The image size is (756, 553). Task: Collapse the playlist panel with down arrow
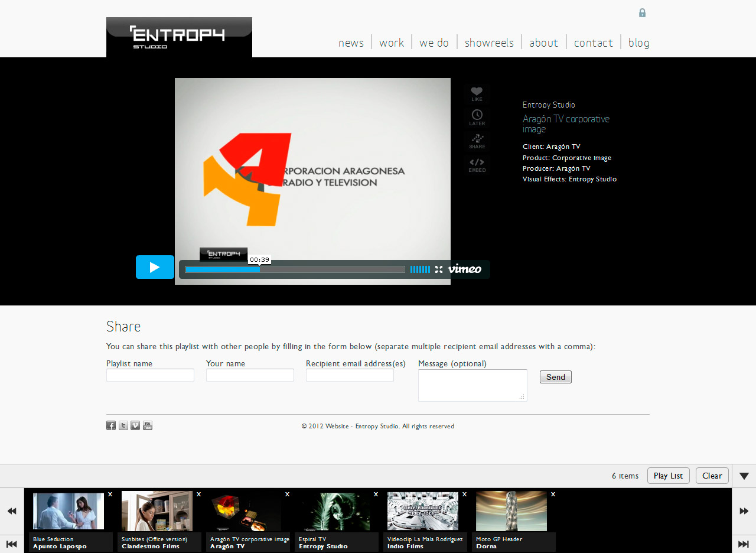pos(744,476)
